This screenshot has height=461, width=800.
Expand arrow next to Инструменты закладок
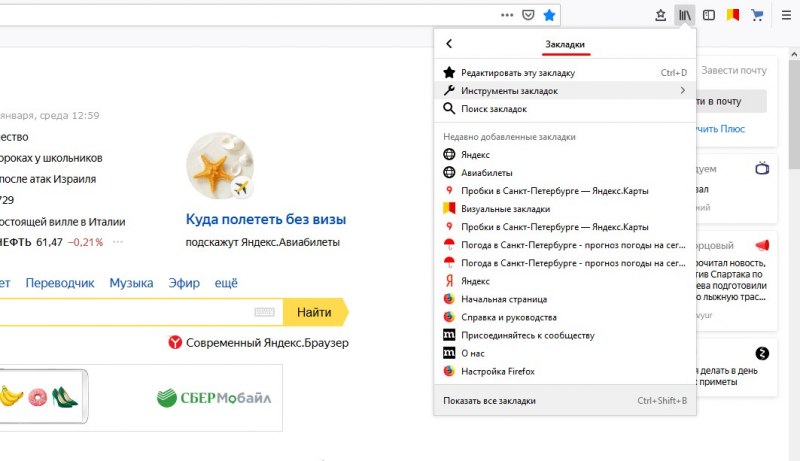pyautogui.click(x=683, y=90)
